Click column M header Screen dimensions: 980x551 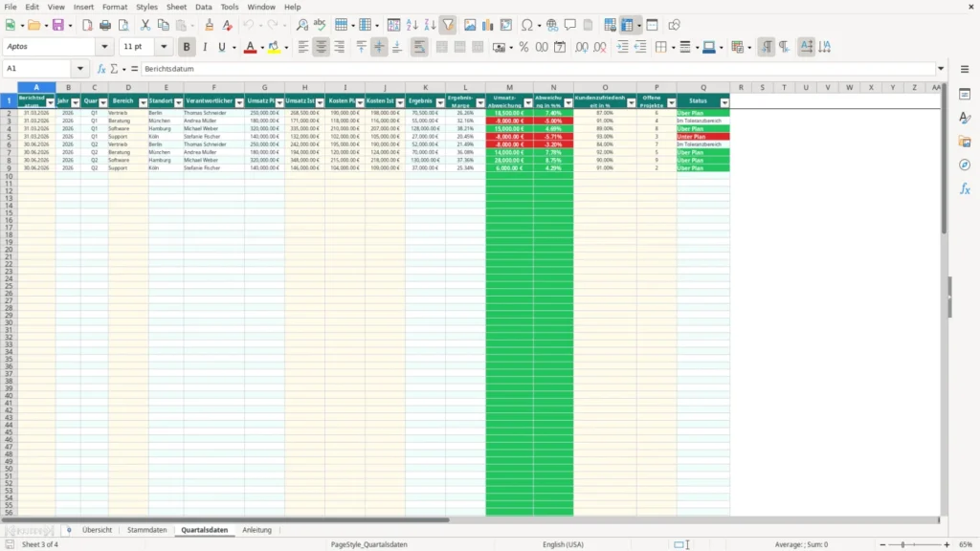[509, 87]
